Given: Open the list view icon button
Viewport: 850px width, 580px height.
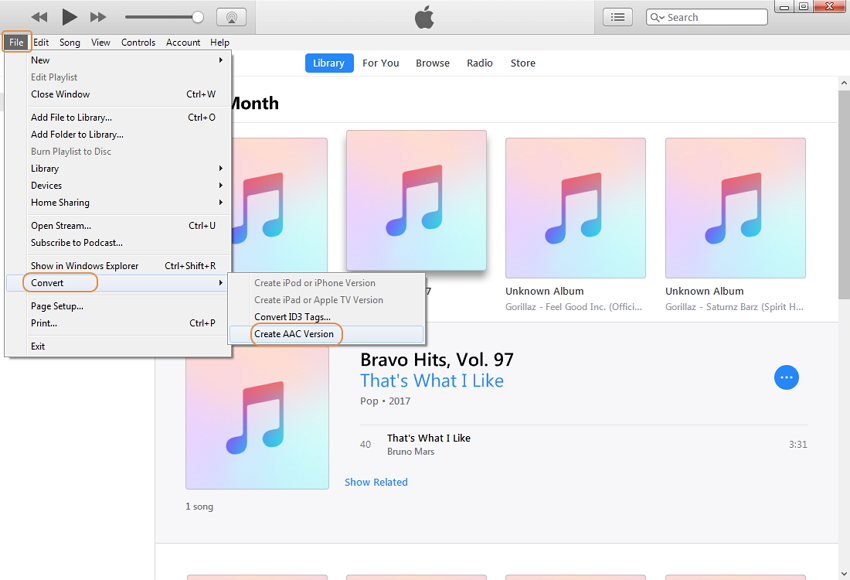Looking at the screenshot, I should (618, 17).
